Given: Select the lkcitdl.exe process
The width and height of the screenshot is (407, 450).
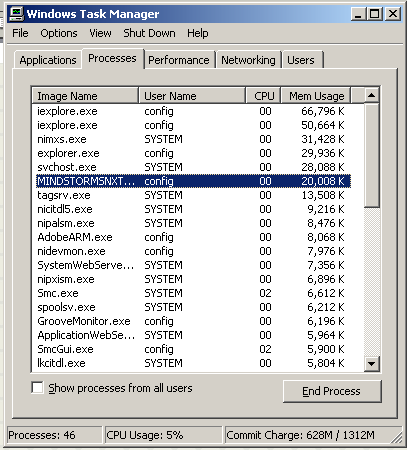Looking at the screenshot, I should (193, 363).
